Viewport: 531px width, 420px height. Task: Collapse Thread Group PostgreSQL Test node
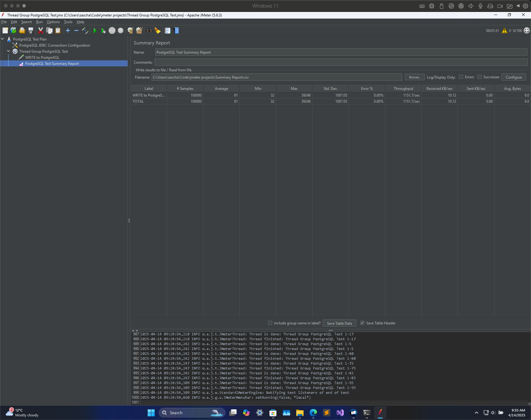(9, 51)
